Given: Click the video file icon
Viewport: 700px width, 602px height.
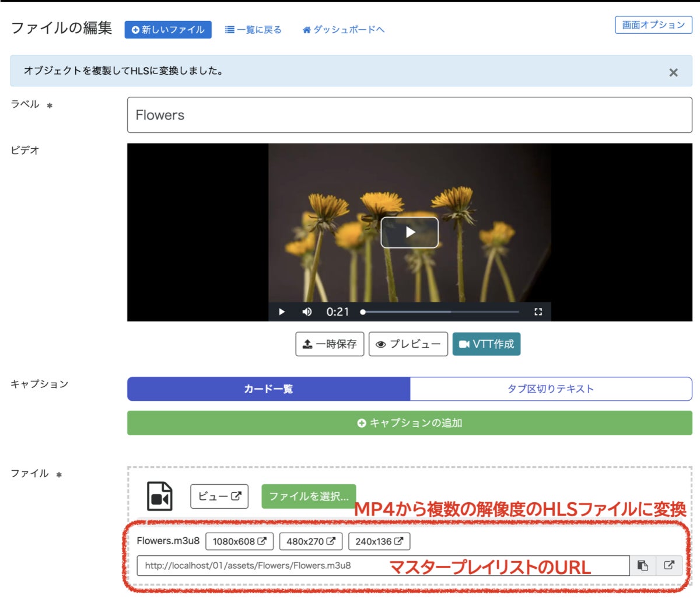Looking at the screenshot, I should pyautogui.click(x=159, y=496).
